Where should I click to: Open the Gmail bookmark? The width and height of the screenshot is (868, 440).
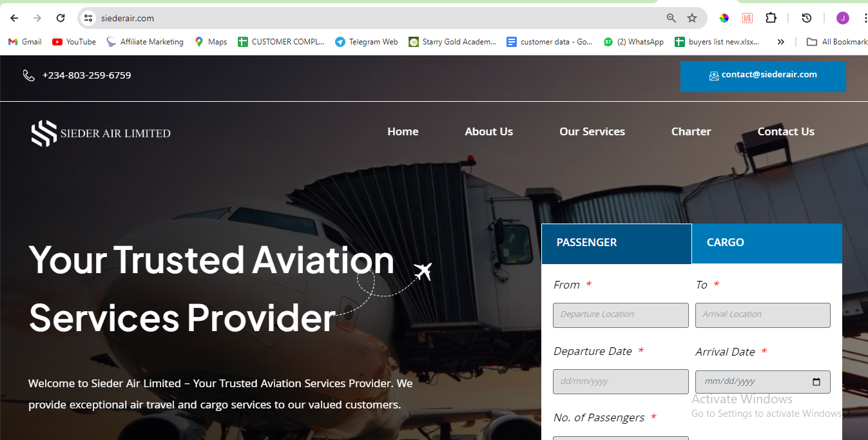tap(24, 42)
